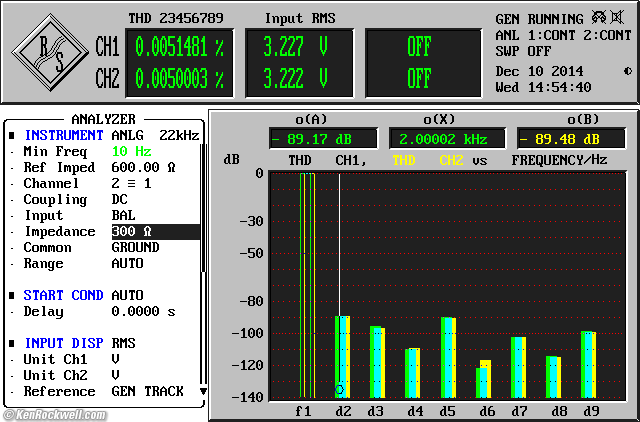The height and width of the screenshot is (422, 640).
Task: Select the INSTRUMENT section header
Action: coord(64,135)
